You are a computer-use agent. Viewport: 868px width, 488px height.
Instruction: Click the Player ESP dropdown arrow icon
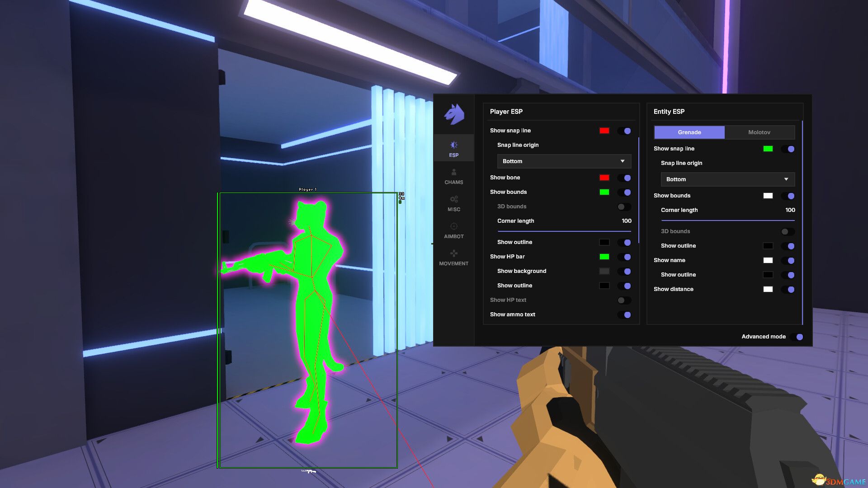[623, 161]
